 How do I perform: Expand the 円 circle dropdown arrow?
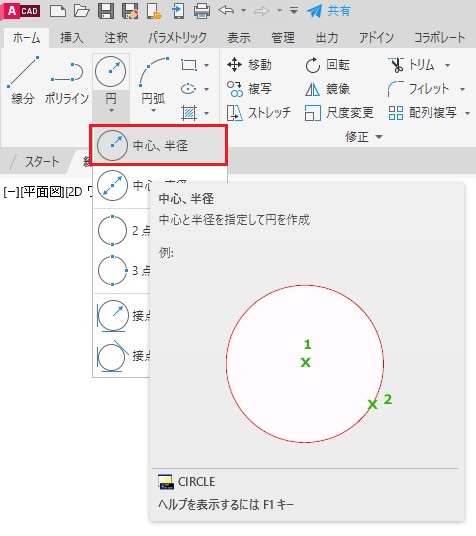point(111,110)
